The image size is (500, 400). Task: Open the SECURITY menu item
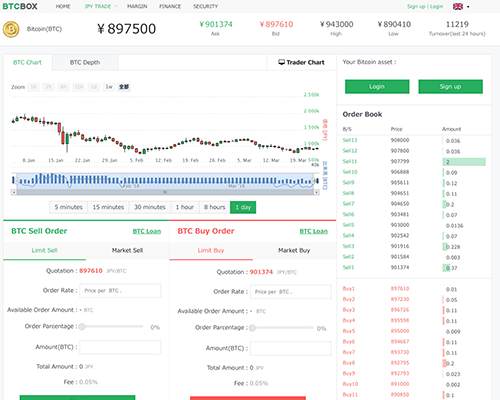click(x=206, y=6)
